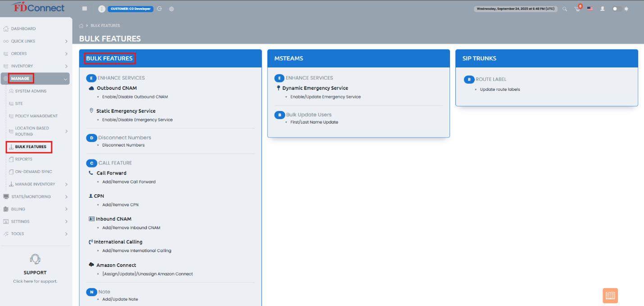
Task: Click the date and time display
Action: tap(516, 9)
